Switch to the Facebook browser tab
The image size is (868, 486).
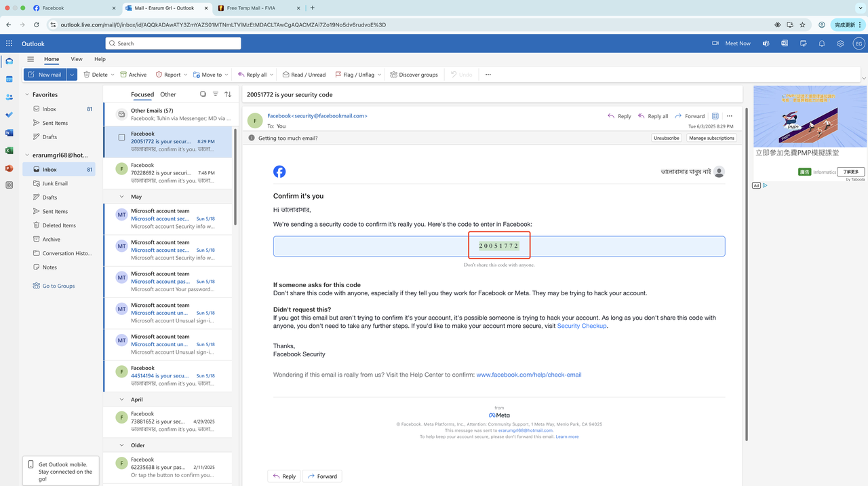pyautogui.click(x=75, y=8)
